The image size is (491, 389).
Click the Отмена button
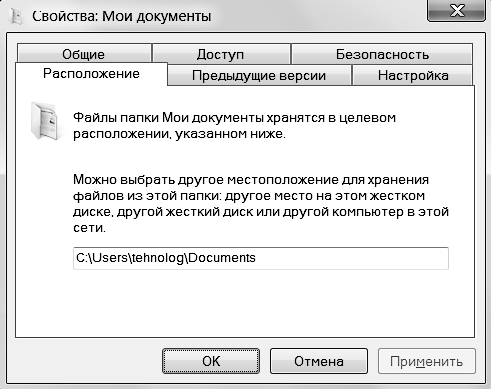pyautogui.click(x=319, y=361)
